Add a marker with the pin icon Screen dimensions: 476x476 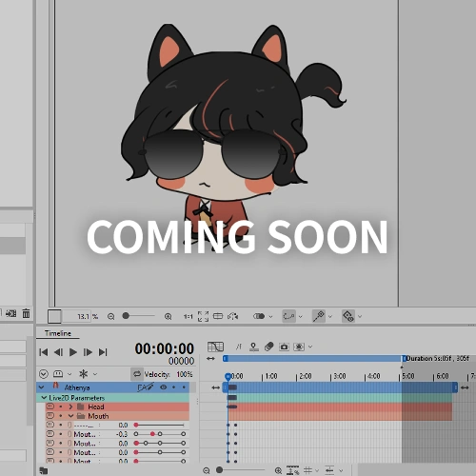(x=253, y=347)
